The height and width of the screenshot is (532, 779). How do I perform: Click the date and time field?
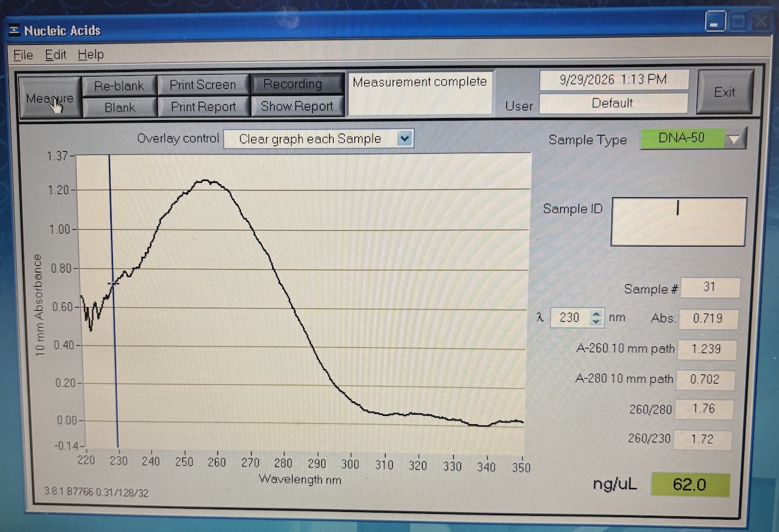(613, 80)
